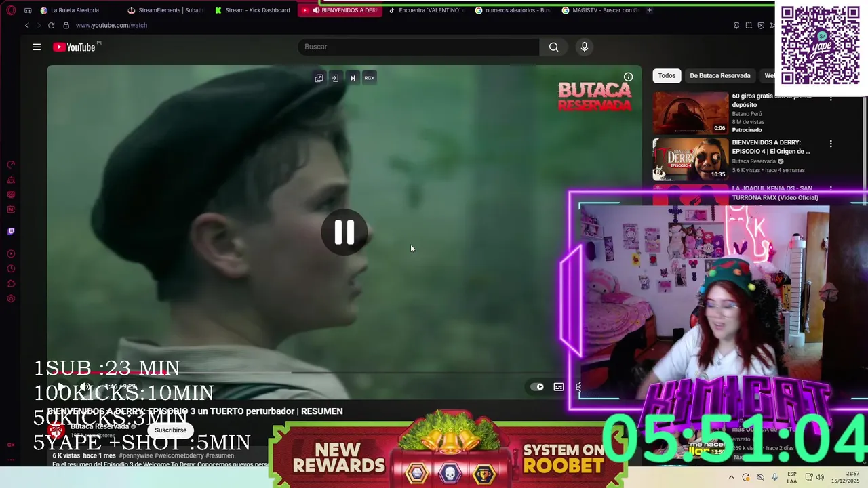Switch to Encuentra 'VALENTINO' TikTok tab
Image resolution: width=868 pixels, height=488 pixels.
pyautogui.click(x=428, y=10)
